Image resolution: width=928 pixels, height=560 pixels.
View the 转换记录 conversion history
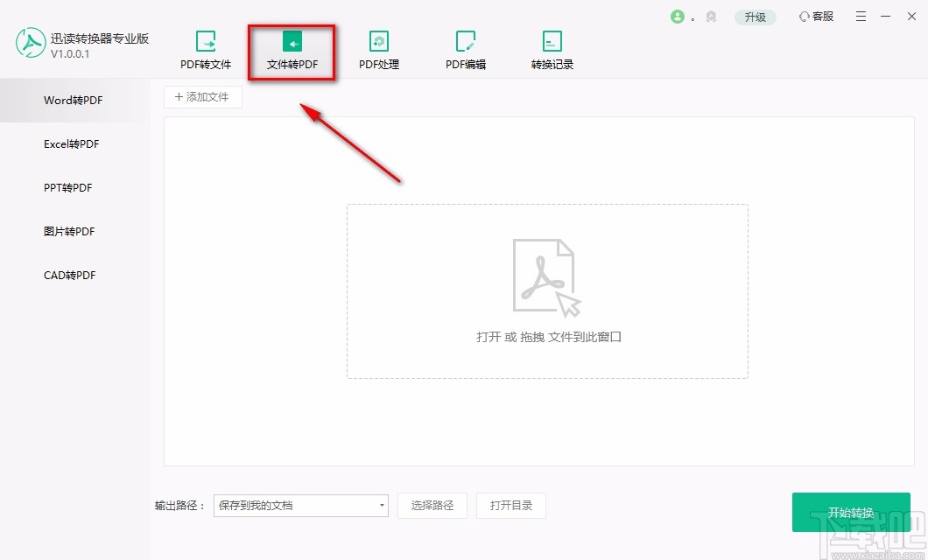(552, 49)
